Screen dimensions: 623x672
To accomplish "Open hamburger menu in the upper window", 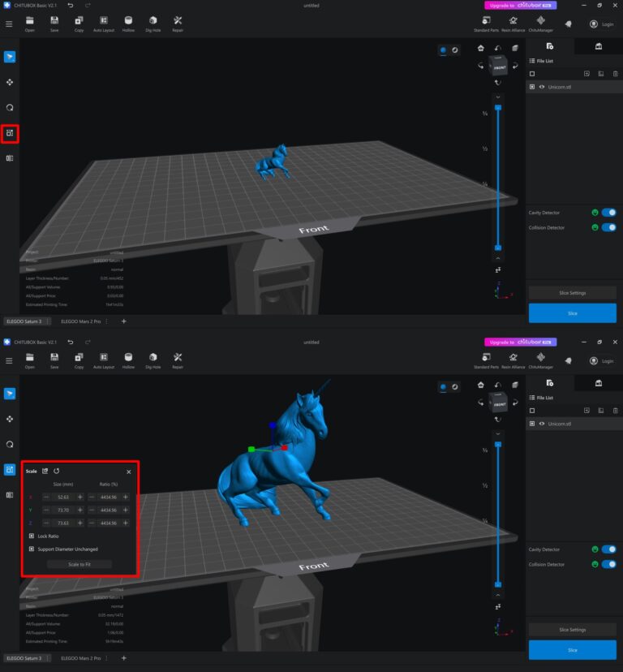I will pos(9,24).
